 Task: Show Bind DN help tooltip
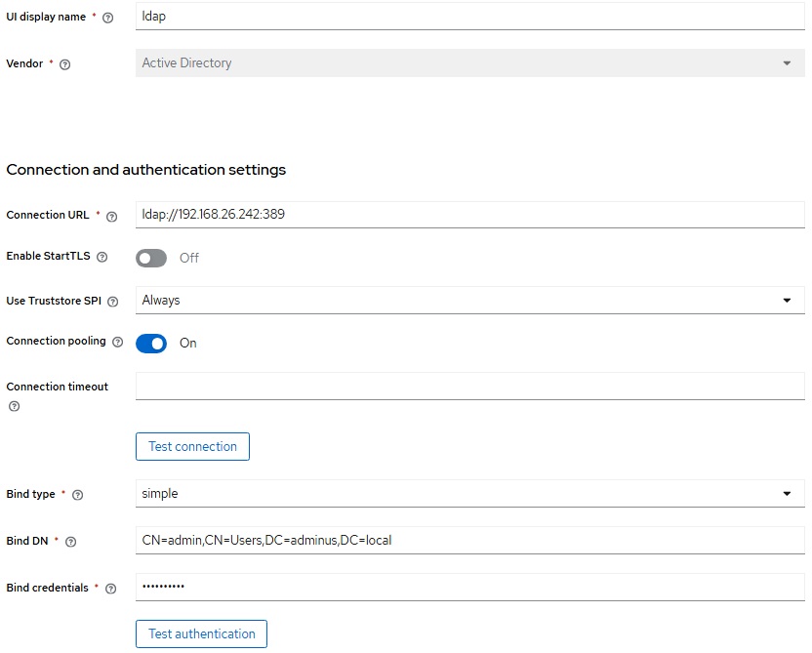(x=71, y=542)
